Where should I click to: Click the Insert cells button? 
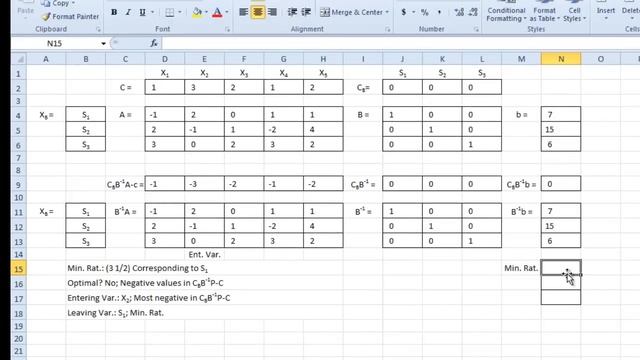point(606,11)
